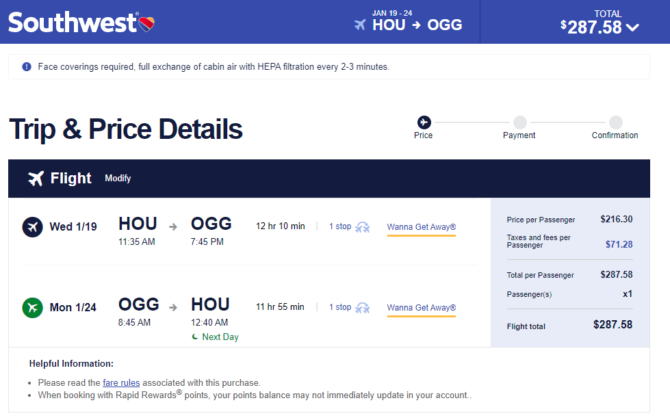Click the white plane icon beside Flight
Image resolution: width=670 pixels, height=418 pixels.
coord(36,178)
